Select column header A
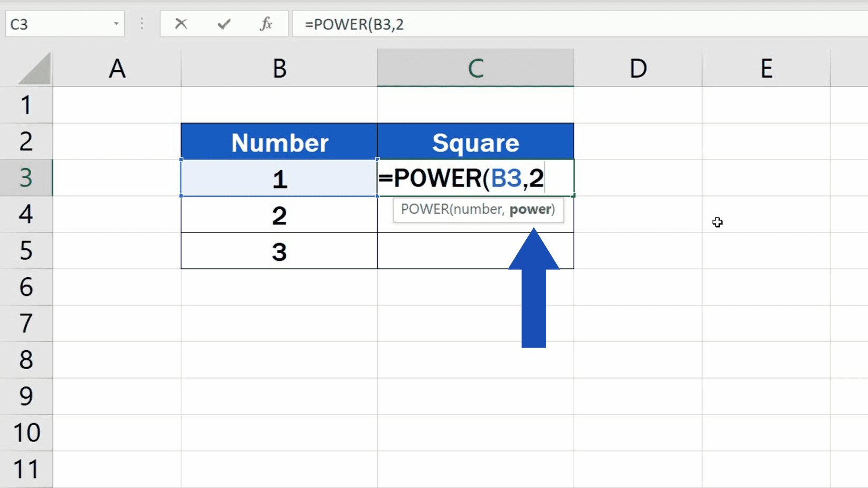This screenshot has height=488, width=868. [117, 68]
